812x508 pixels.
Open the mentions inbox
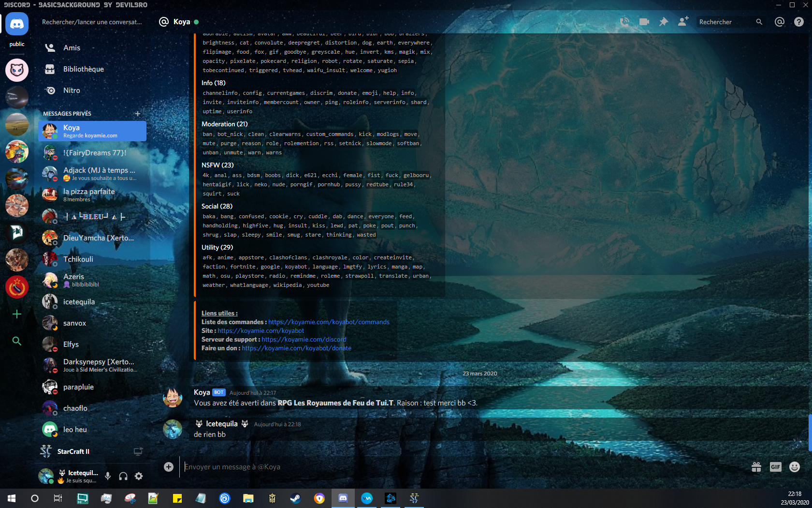(x=779, y=22)
